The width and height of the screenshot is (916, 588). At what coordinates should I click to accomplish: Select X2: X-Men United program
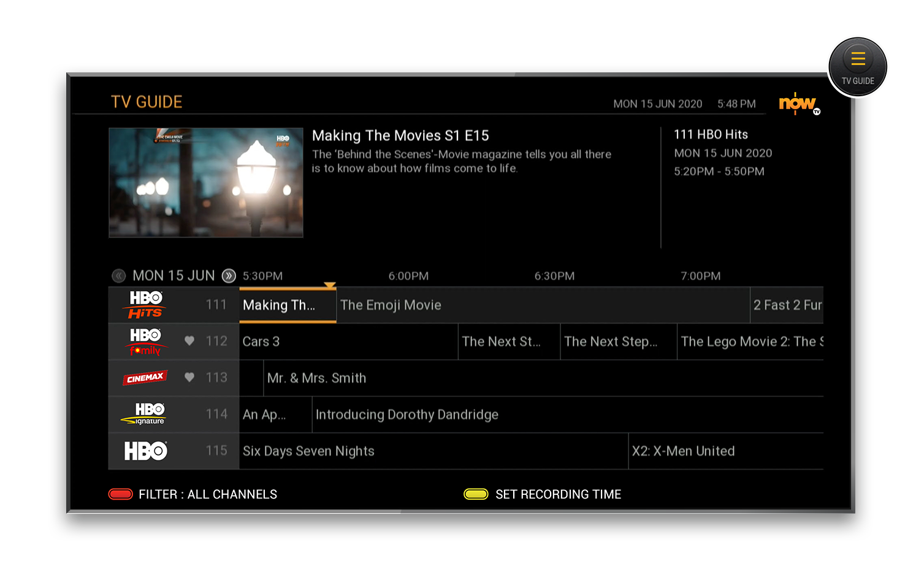click(726, 451)
